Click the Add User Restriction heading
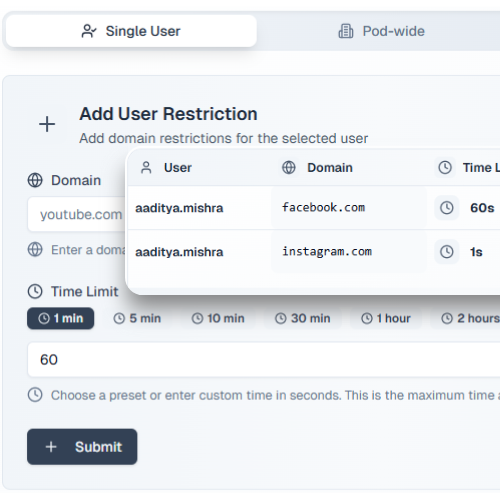Viewport: 500px width, 500px height. [x=168, y=114]
